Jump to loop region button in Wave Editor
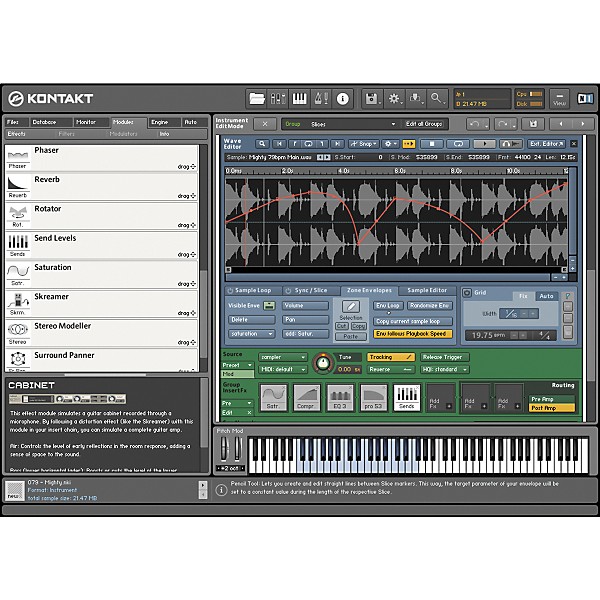Image resolution: width=600 pixels, height=600 pixels. (308, 144)
